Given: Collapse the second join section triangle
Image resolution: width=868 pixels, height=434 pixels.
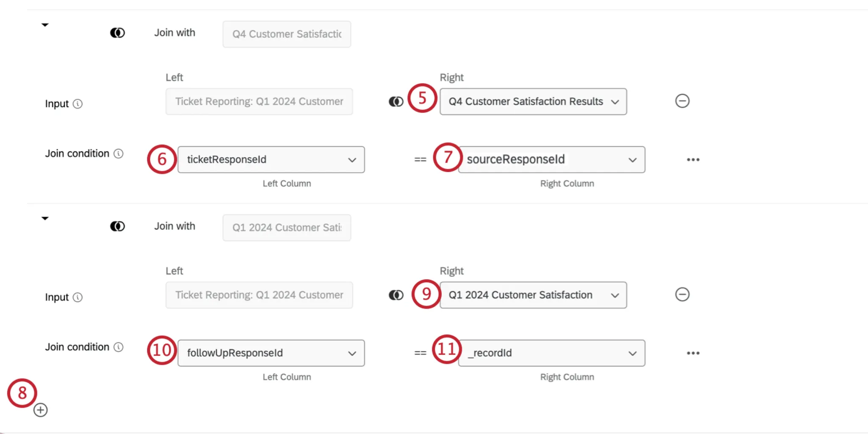Looking at the screenshot, I should 45,218.
